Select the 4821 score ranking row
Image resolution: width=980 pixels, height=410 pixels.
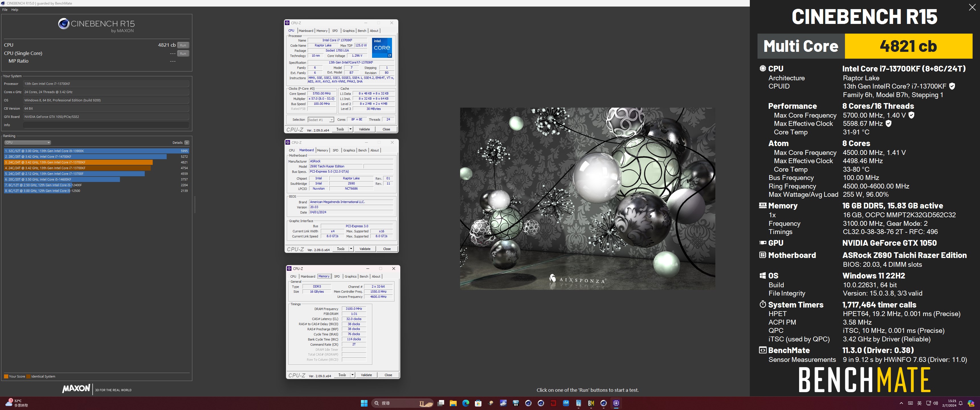coord(96,162)
